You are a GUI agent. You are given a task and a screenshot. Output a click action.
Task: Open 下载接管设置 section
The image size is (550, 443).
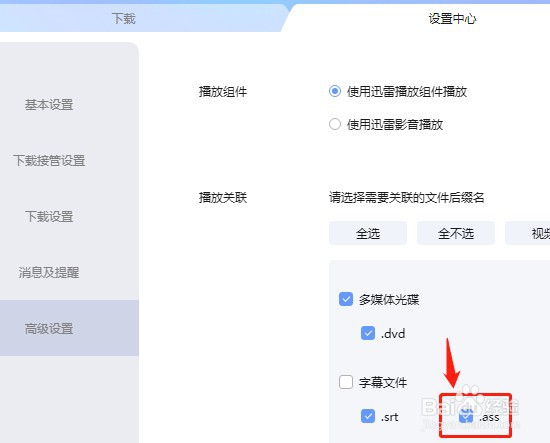pos(49,161)
